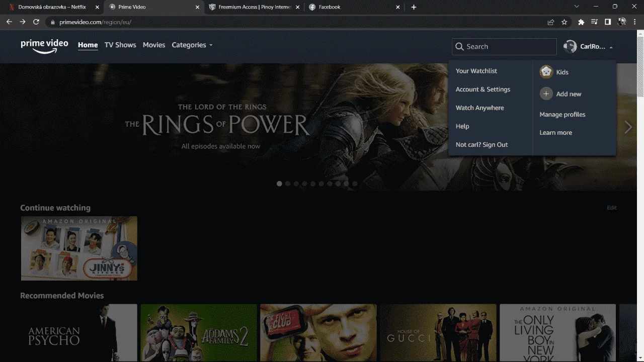This screenshot has height=362, width=644.
Task: Share this page via address bar icon
Action: coord(551,22)
